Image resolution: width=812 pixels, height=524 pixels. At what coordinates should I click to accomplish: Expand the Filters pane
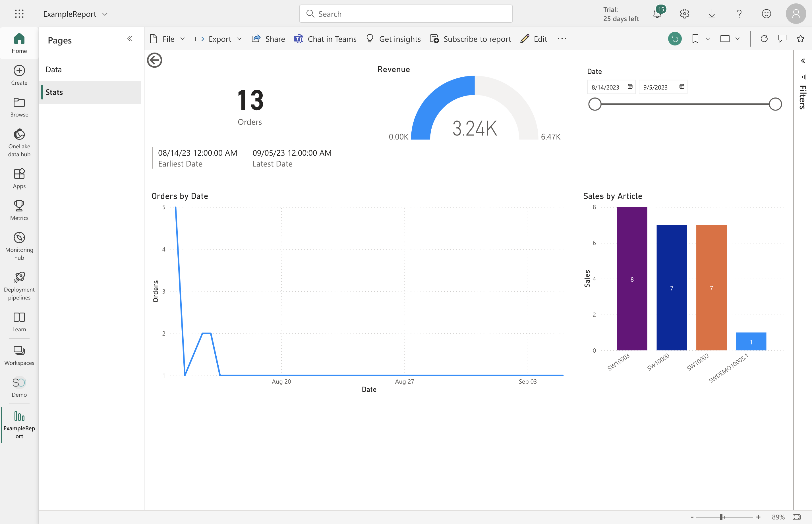coord(803,61)
